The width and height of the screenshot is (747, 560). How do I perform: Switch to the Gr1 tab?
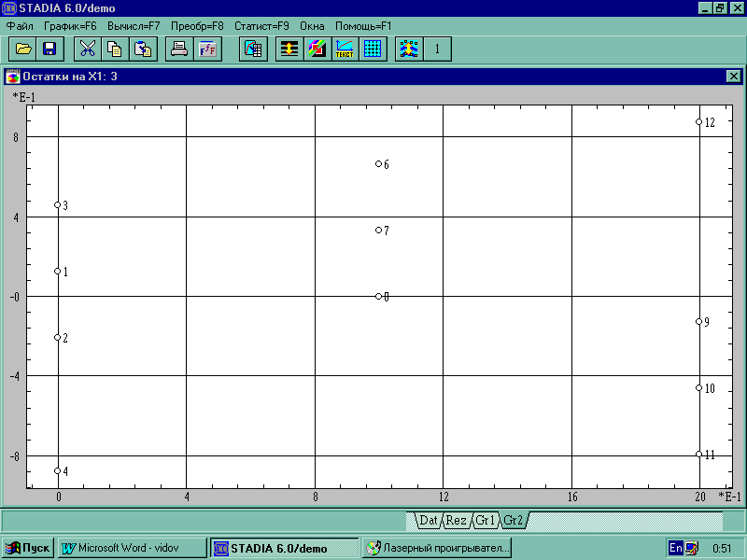coord(485,520)
